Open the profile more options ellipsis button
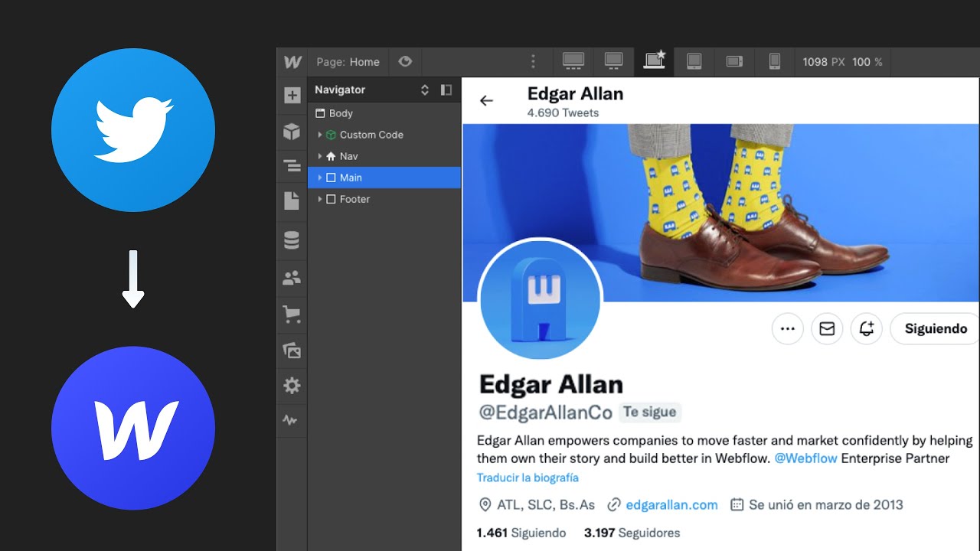This screenshot has height=551, width=980. [x=787, y=329]
